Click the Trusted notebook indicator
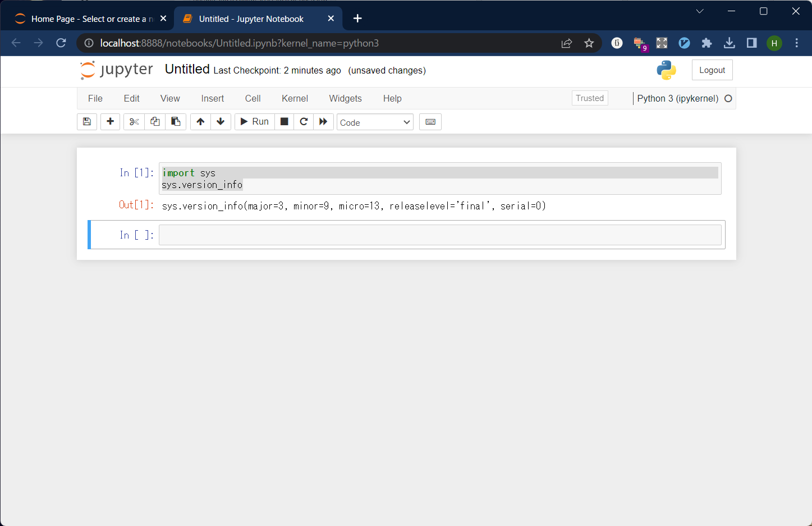Screen dimensions: 812x526 click(x=590, y=98)
